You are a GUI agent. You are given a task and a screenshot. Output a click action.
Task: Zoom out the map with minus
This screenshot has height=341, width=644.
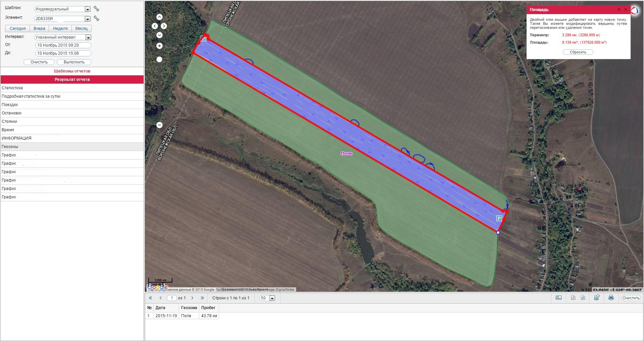tap(159, 125)
